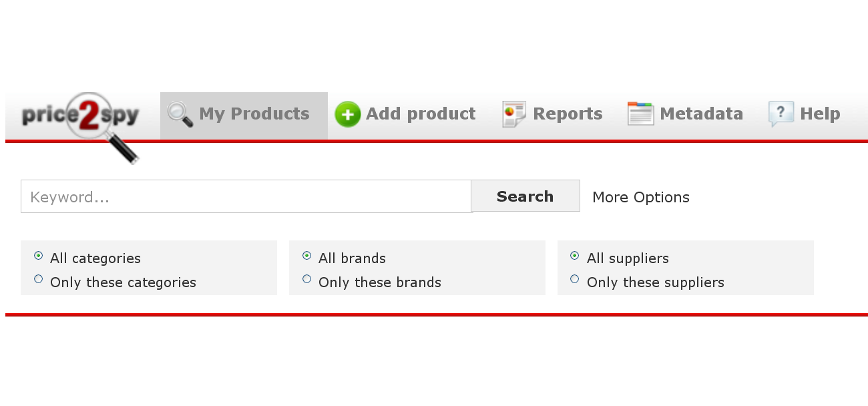
Task: Choose Only these categories option
Action: tap(39, 279)
